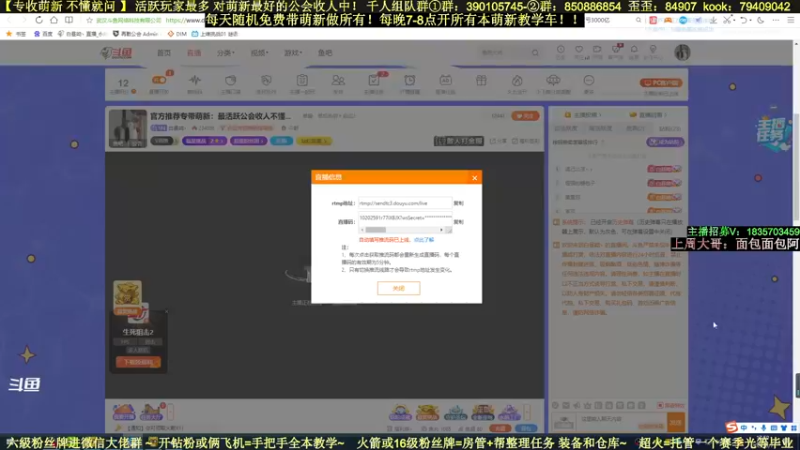The image size is (800, 450).
Task: Click the rtmp address input field
Action: [405, 203]
